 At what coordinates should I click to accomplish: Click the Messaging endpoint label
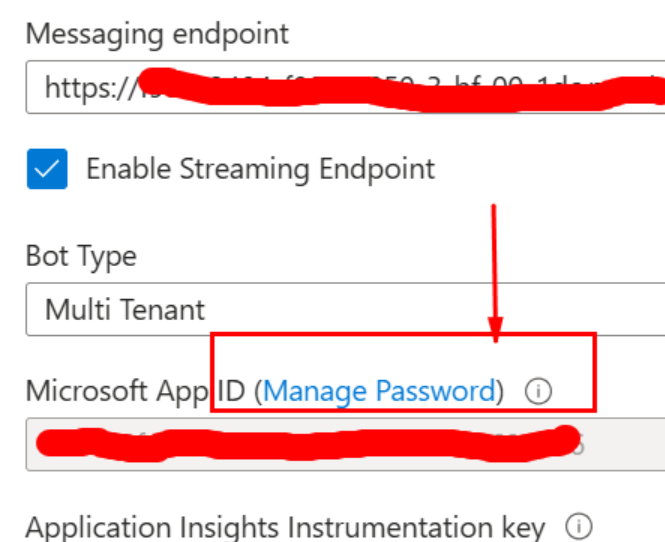157,34
